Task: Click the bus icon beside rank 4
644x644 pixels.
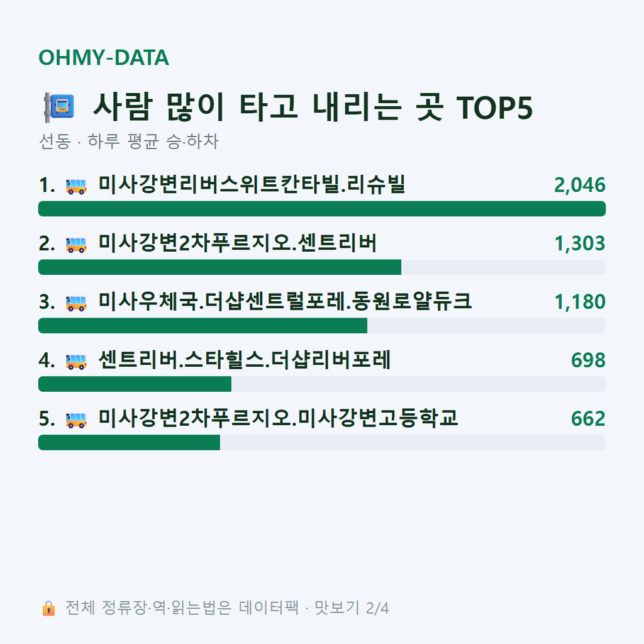Action: pyautogui.click(x=76, y=362)
